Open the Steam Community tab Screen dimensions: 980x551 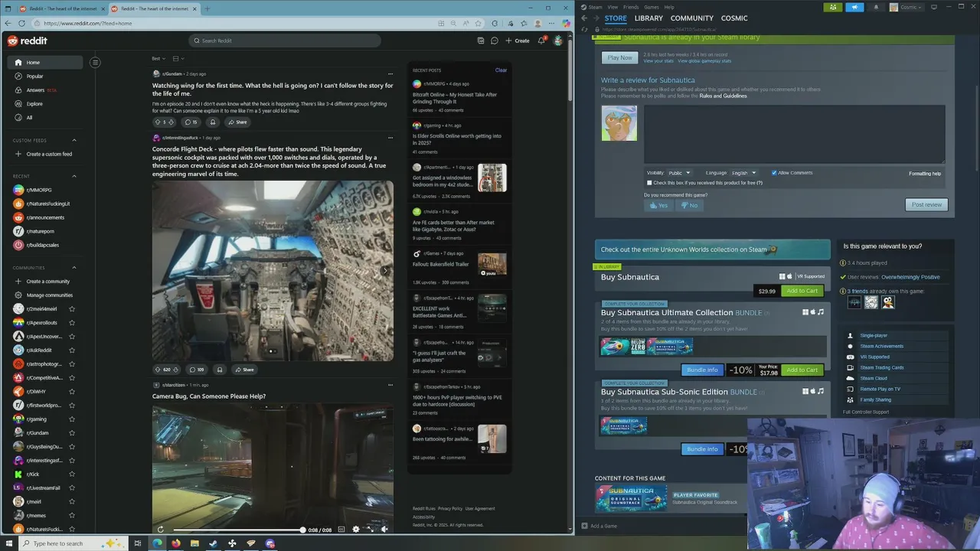point(692,18)
